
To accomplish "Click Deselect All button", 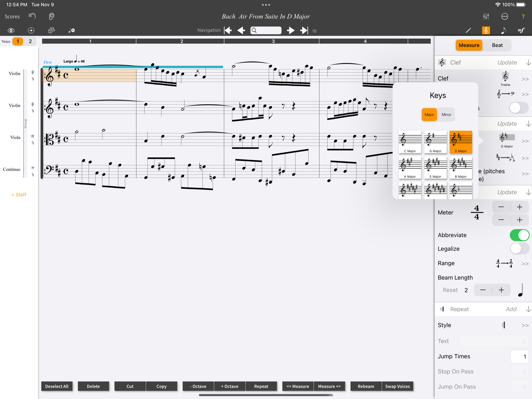I will pos(57,386).
